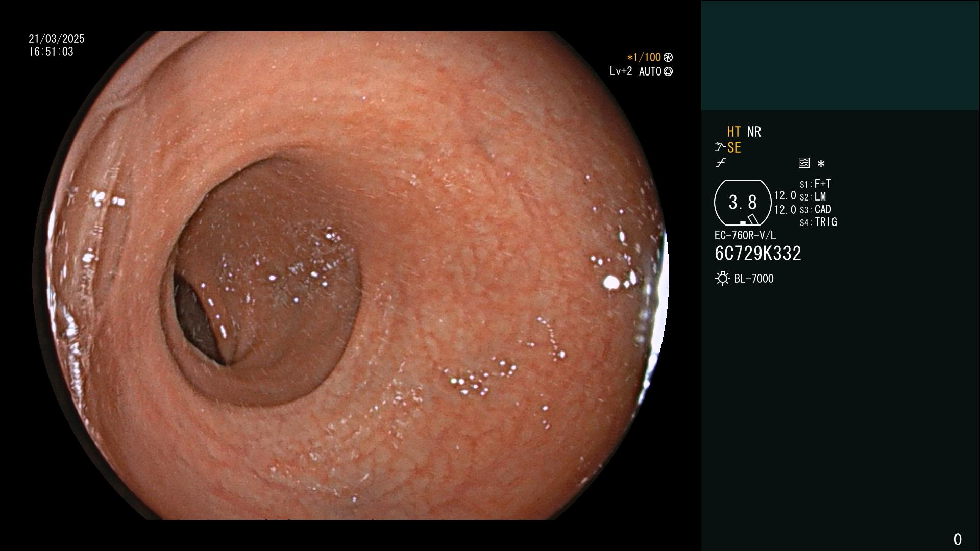Click the Lv+2 brightness level text
Viewport: 980px width, 551px height.
pos(621,71)
